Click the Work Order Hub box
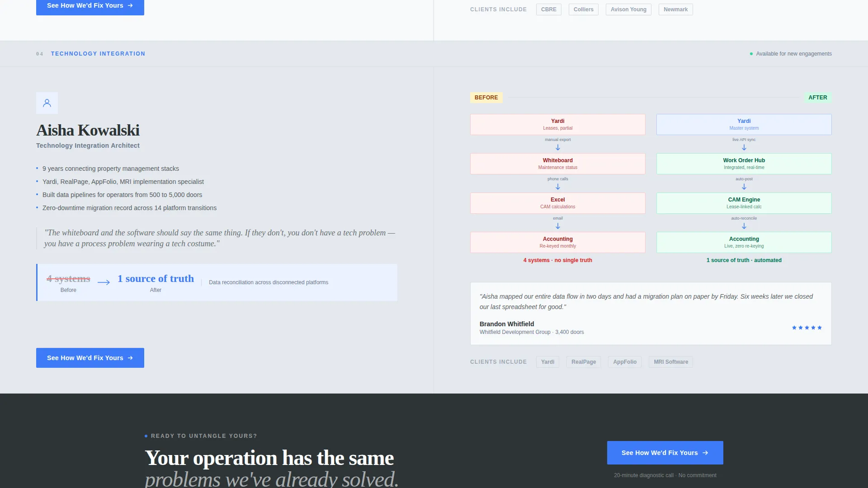This screenshot has width=868, height=488. 744,164
